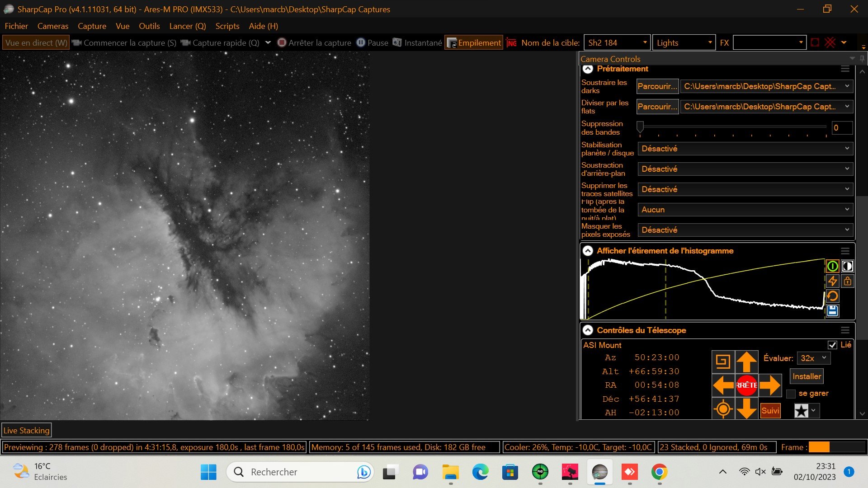Image resolution: width=868 pixels, height=488 pixels.
Task: Open the Fichier menu
Action: (x=16, y=26)
